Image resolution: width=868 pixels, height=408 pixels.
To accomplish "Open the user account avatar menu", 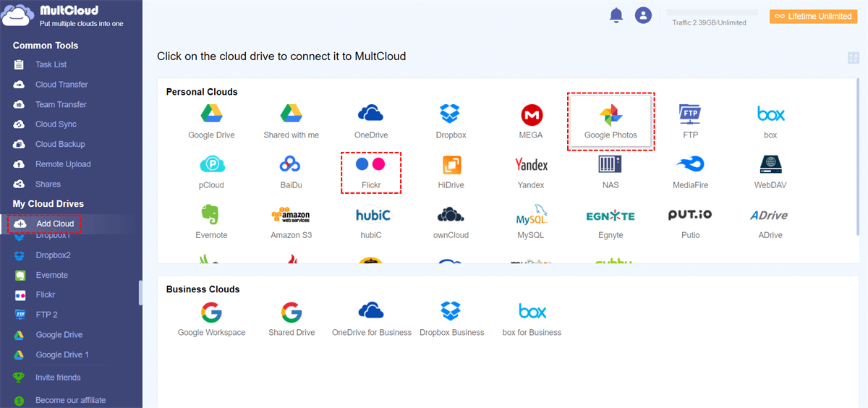I will (643, 14).
